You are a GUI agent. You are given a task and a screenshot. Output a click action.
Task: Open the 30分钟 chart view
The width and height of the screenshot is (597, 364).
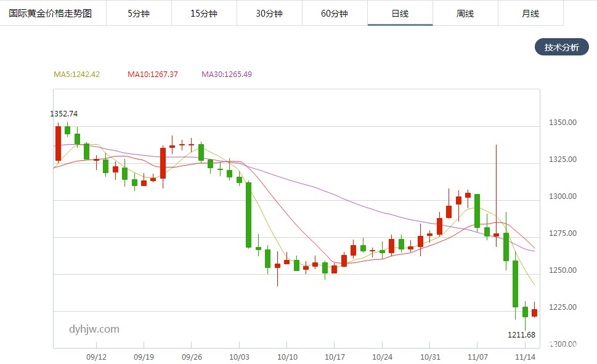269,14
